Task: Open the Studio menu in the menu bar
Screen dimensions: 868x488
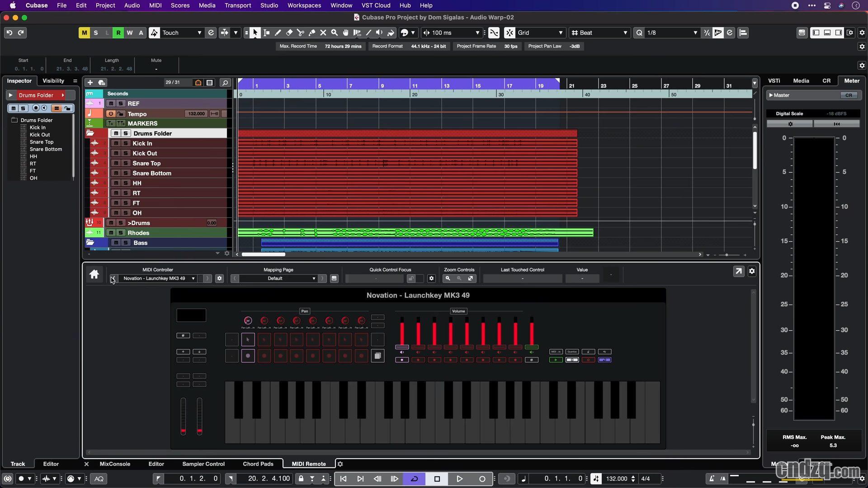Action: (269, 5)
